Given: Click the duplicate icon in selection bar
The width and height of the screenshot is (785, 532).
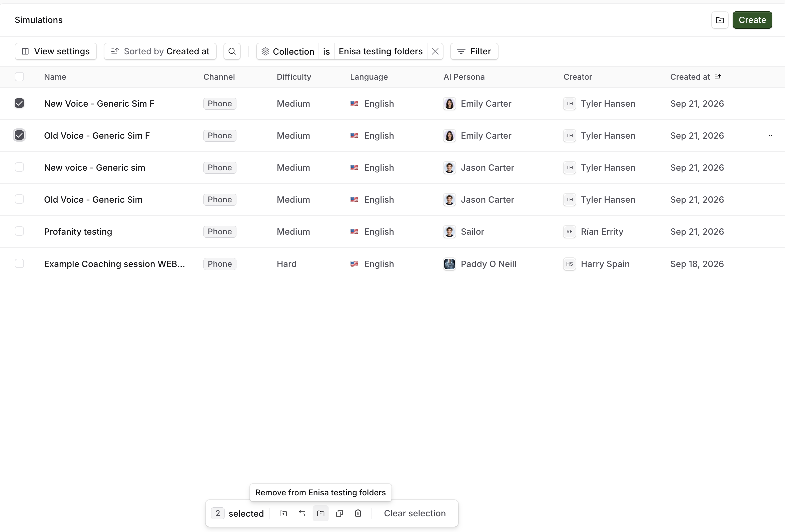Looking at the screenshot, I should tap(339, 513).
